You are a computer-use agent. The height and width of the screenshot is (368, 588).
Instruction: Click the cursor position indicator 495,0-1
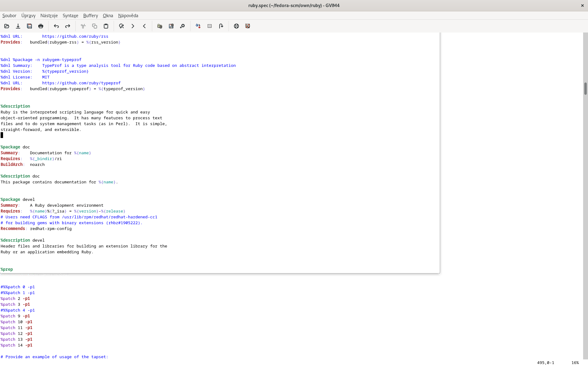click(546, 362)
